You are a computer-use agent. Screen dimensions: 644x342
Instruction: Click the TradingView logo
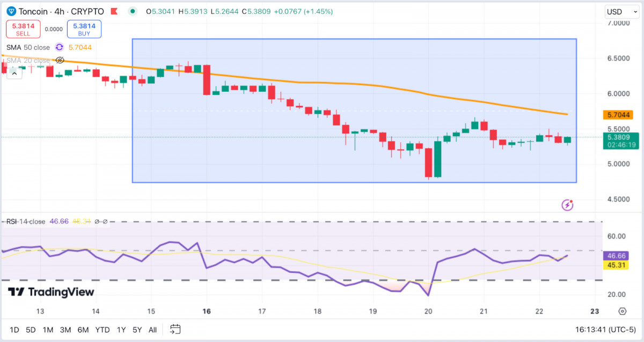click(x=51, y=292)
